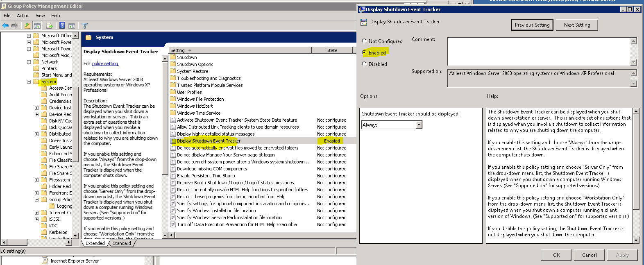Click inside the Comment text box
Screen dimensions: 644x265
[539, 51]
